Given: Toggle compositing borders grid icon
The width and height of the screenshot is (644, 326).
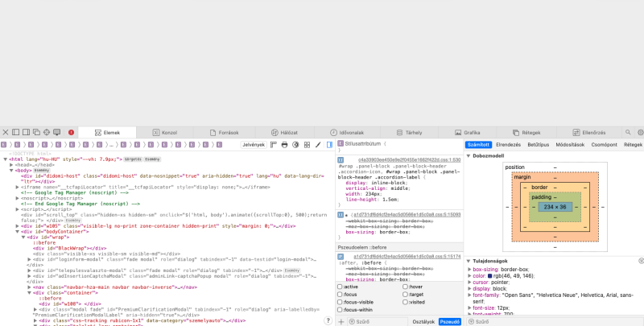Looking at the screenshot, I should pyautogui.click(x=307, y=145).
